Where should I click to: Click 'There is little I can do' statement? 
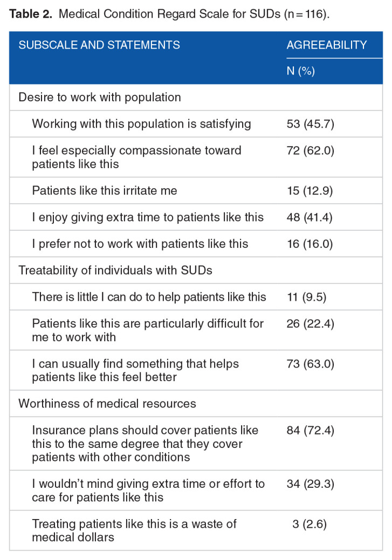coord(149,296)
